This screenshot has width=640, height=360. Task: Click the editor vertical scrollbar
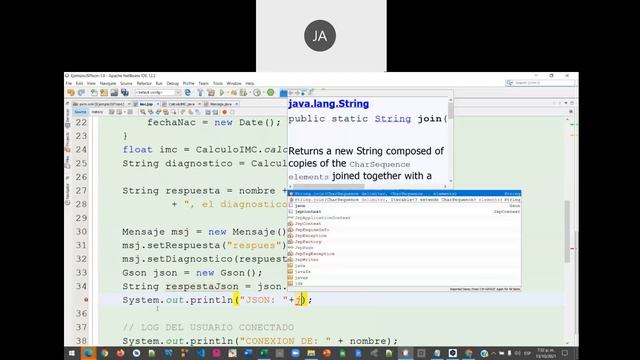click(567, 231)
